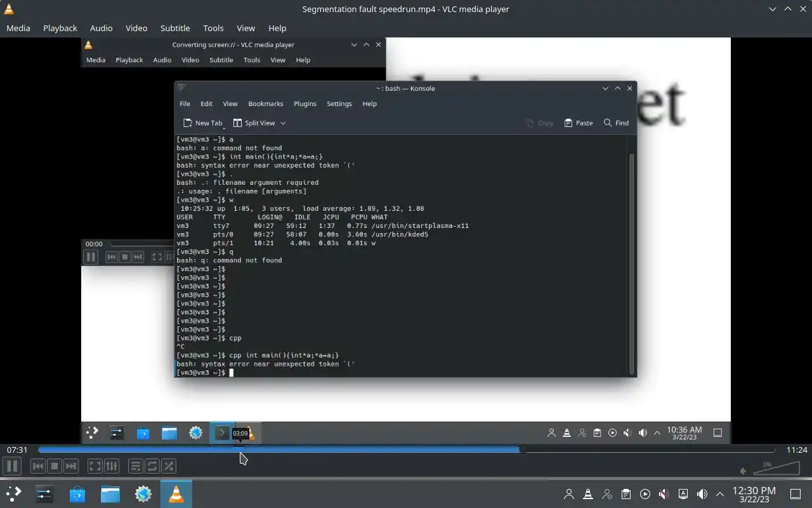Open audio volume tray applet
Image resolution: width=812 pixels, height=508 pixels.
pos(702,494)
